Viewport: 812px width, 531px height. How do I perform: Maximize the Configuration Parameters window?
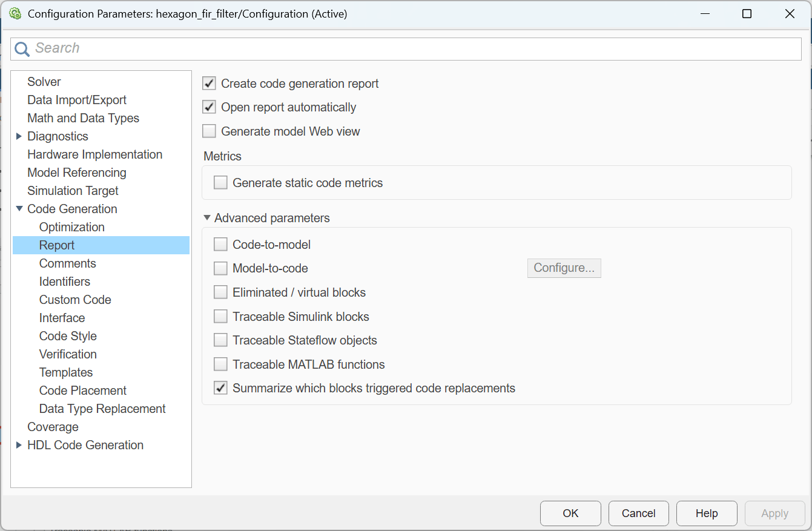coord(747,14)
